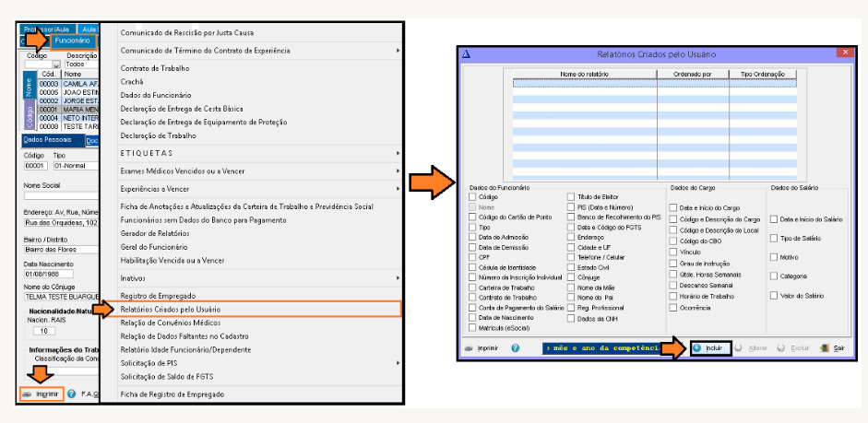
Task: Select Ficha de Registro de Empregado
Action: (x=172, y=394)
